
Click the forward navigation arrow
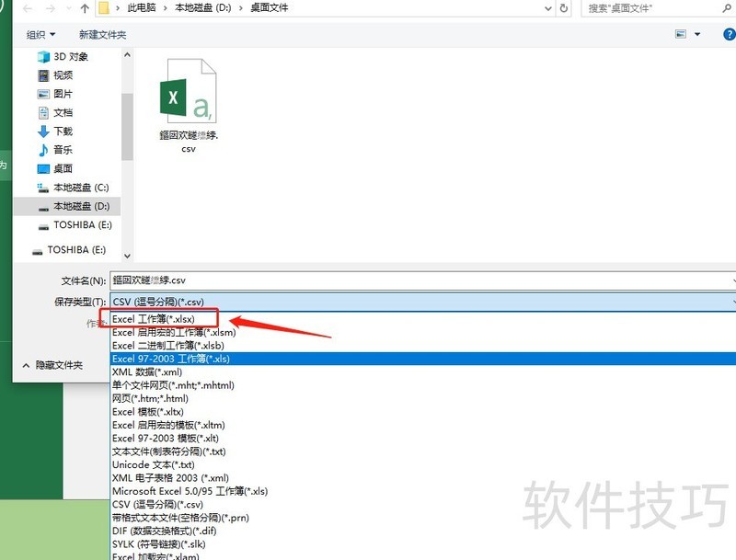click(51, 8)
